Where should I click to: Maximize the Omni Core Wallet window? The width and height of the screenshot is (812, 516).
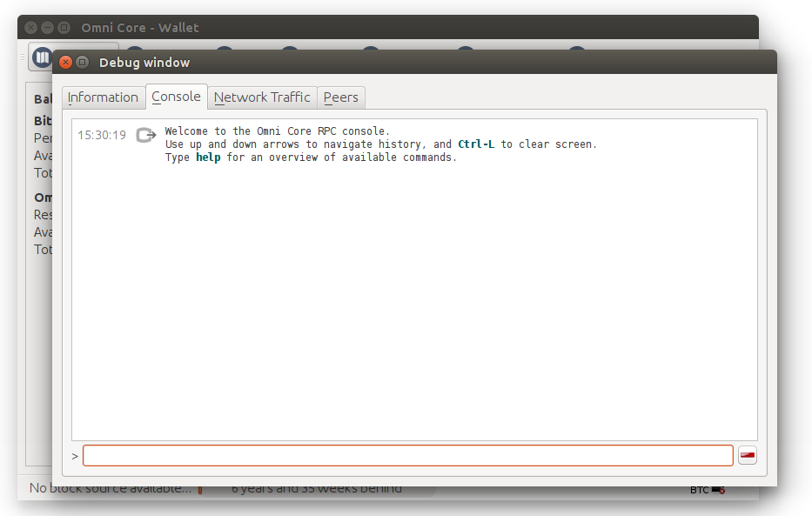click(64, 28)
